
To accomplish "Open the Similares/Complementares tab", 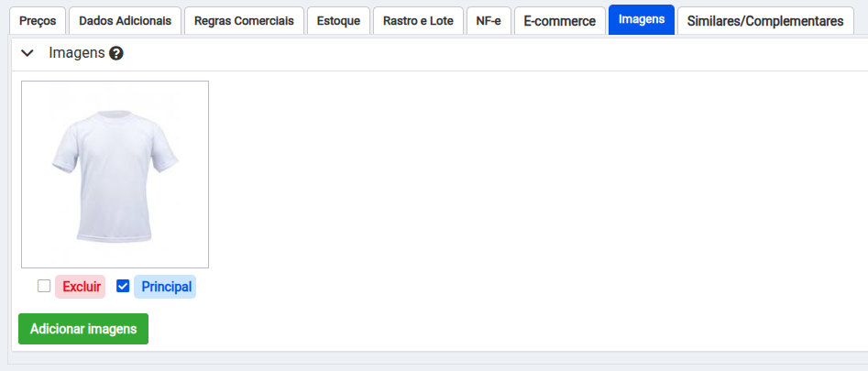I will tap(764, 20).
